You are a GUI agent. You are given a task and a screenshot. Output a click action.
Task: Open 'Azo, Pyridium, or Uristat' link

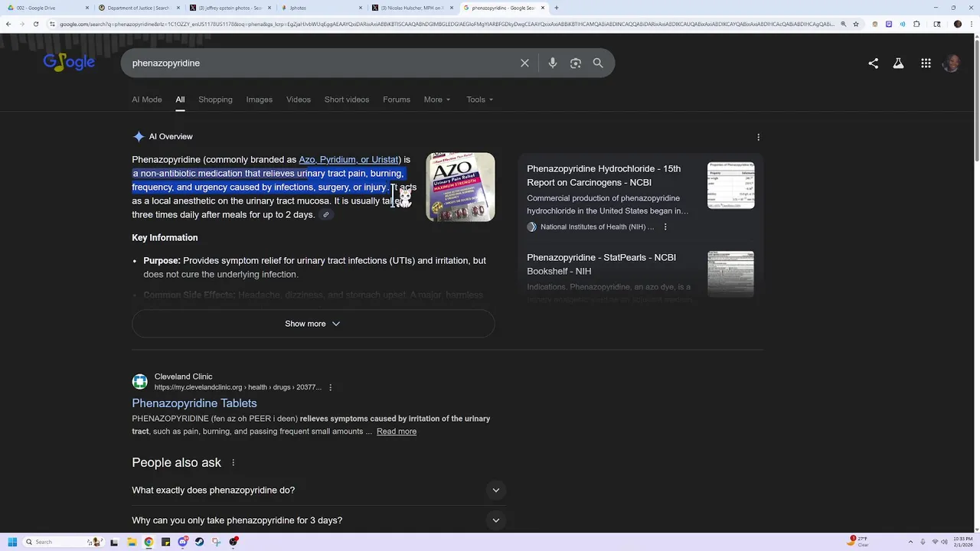coord(348,159)
